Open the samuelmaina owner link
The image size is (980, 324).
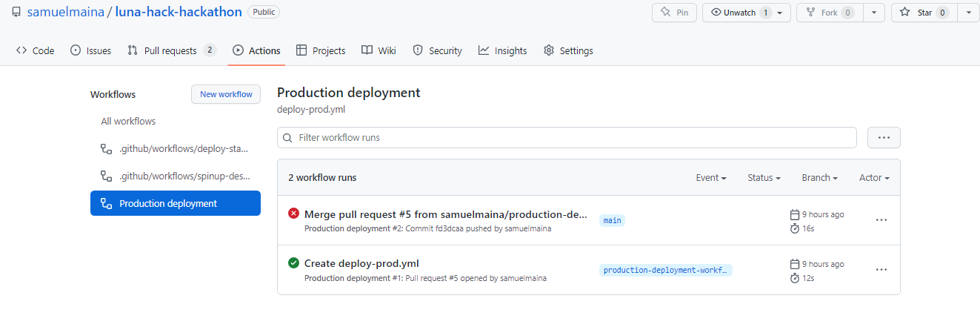(67, 13)
